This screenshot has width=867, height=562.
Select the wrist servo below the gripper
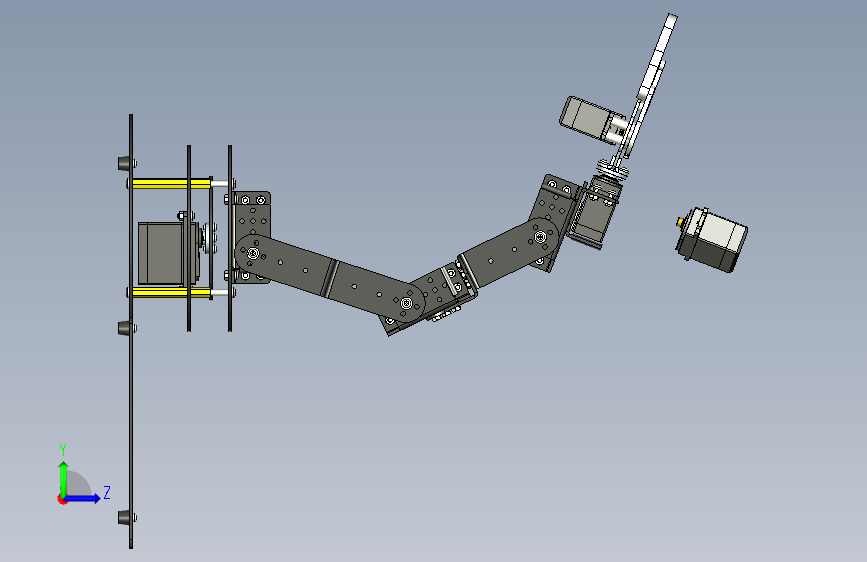[594, 213]
